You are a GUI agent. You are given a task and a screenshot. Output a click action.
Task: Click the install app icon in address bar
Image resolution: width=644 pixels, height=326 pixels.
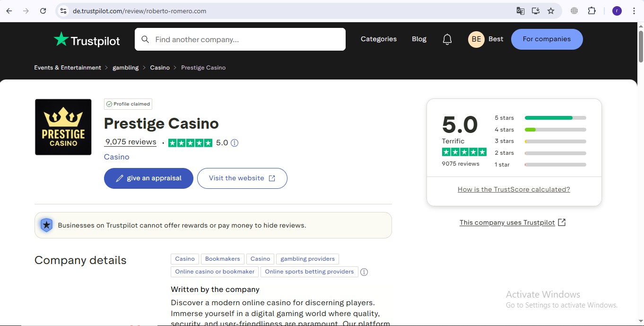(536, 11)
